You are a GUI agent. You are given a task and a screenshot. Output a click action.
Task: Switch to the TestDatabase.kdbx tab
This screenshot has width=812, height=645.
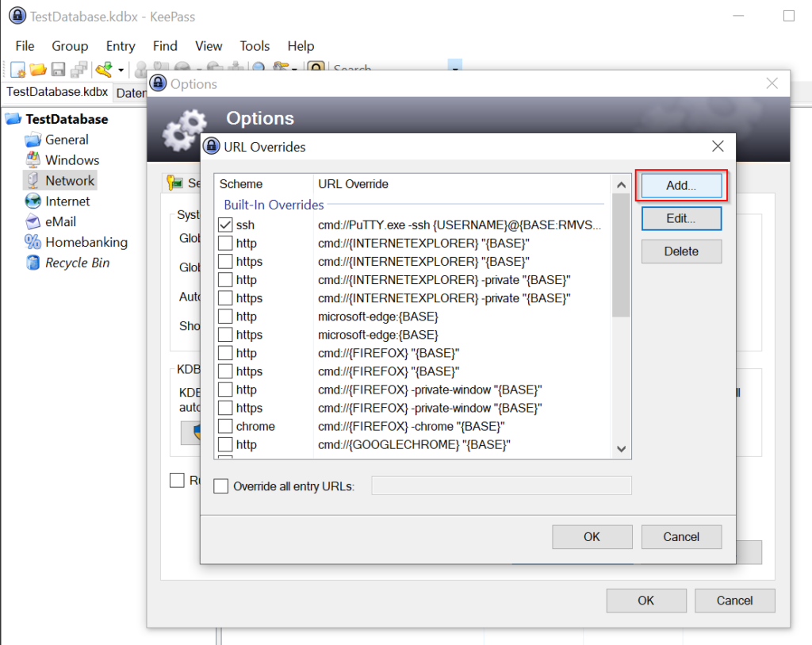pyautogui.click(x=57, y=92)
